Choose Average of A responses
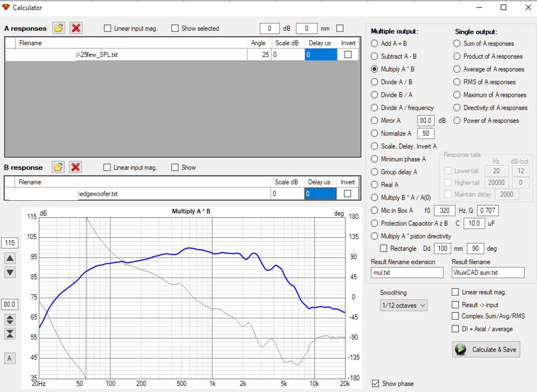Image resolution: width=537 pixels, height=392 pixels. [457, 69]
